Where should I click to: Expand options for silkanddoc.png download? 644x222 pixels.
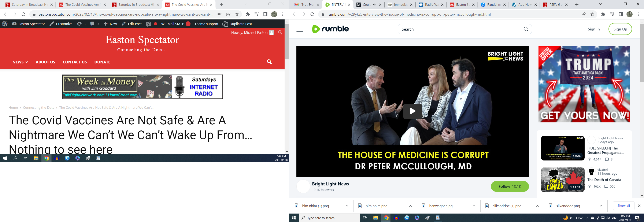[x=601, y=206]
